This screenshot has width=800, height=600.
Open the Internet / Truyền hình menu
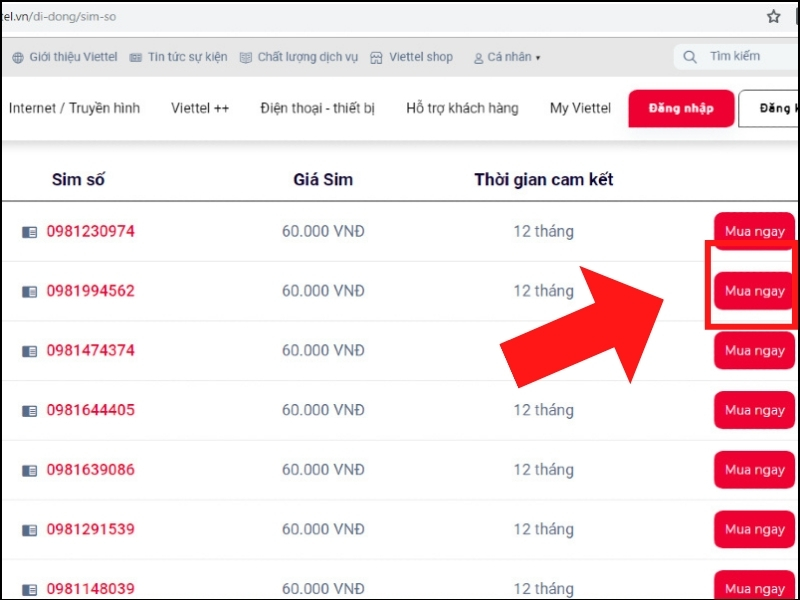[74, 108]
